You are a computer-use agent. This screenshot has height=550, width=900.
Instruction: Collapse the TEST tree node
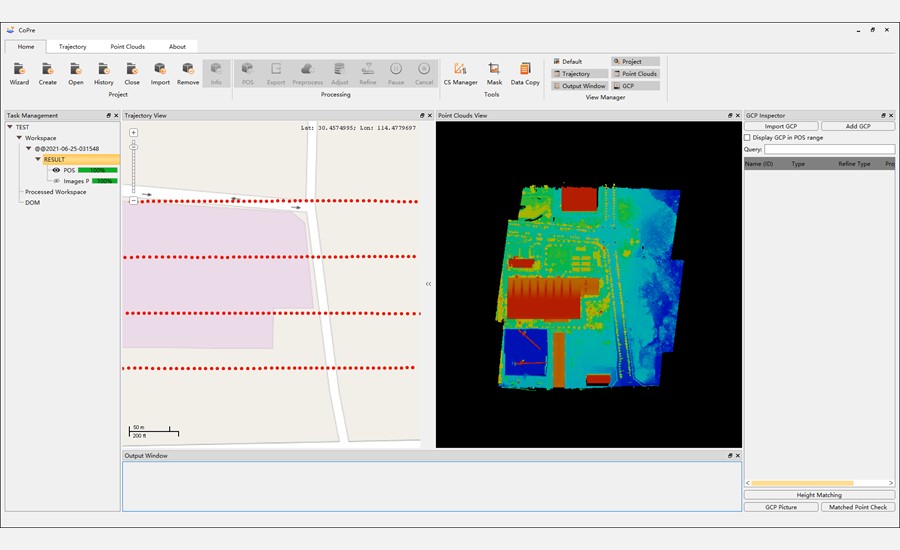(x=10, y=127)
